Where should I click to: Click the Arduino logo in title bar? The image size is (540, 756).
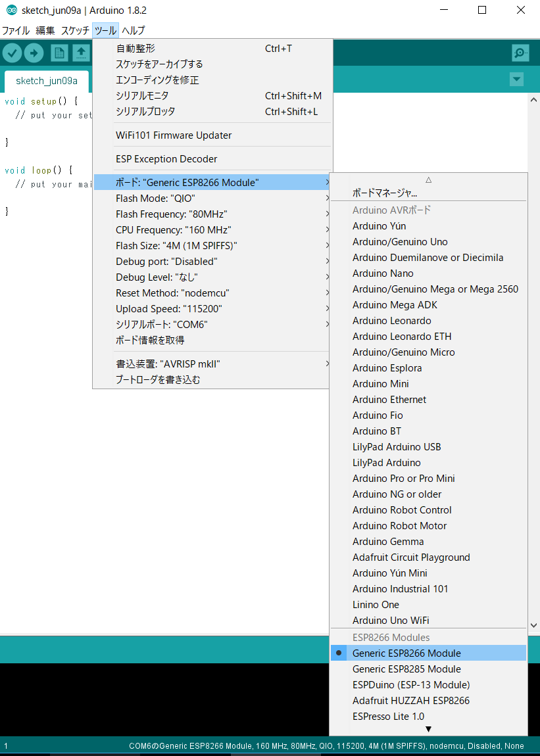[12, 10]
